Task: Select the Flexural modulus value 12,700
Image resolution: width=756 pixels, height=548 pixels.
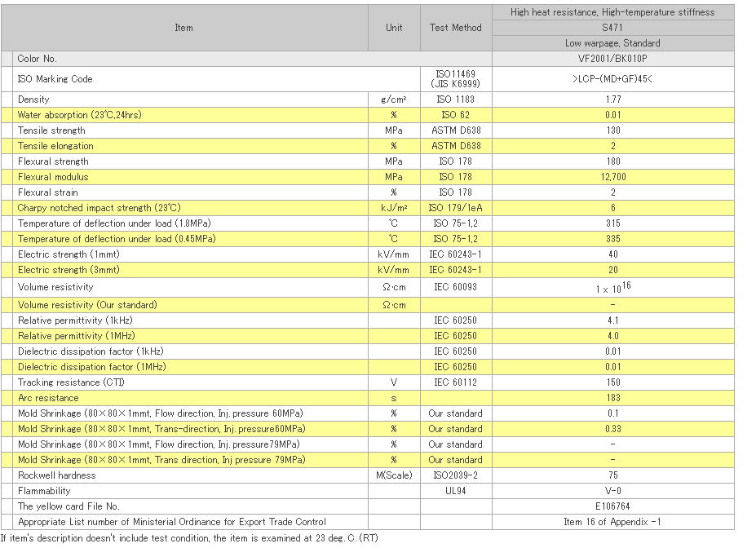Action: click(612, 177)
